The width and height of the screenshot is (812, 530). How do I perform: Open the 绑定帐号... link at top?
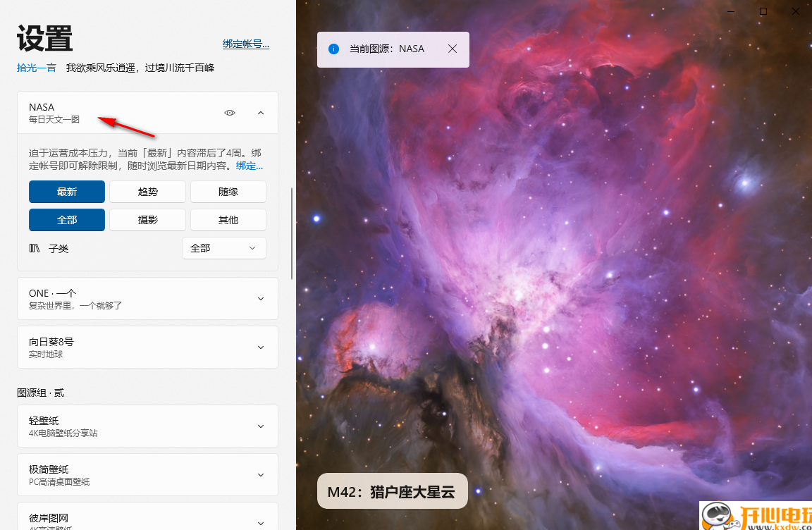point(246,44)
